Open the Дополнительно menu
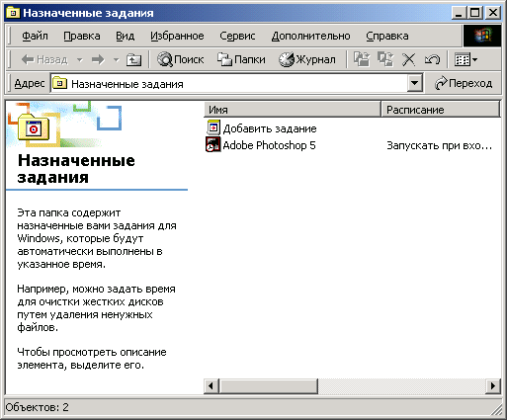507x420 pixels. tap(310, 36)
